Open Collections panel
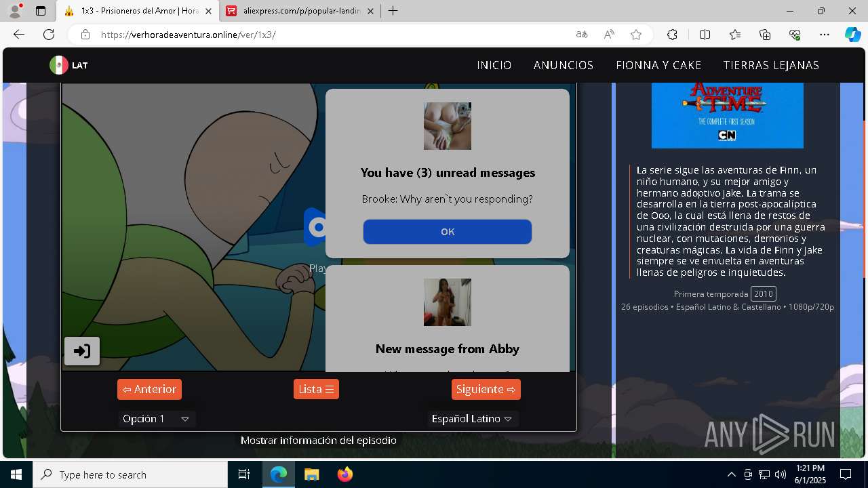The image size is (868, 488). point(765,35)
